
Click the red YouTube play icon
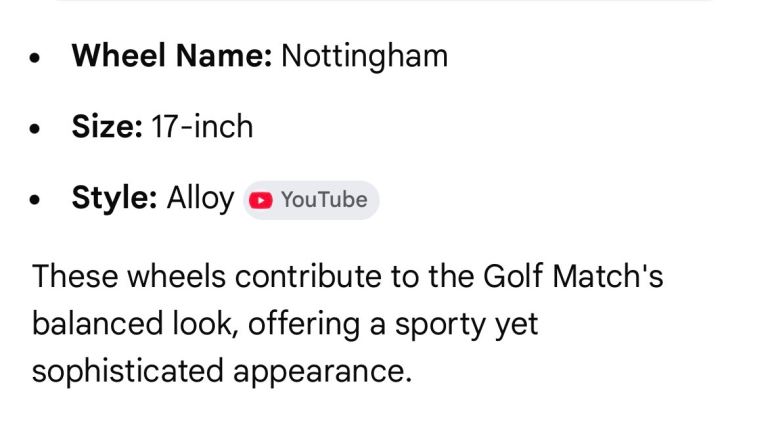(261, 200)
